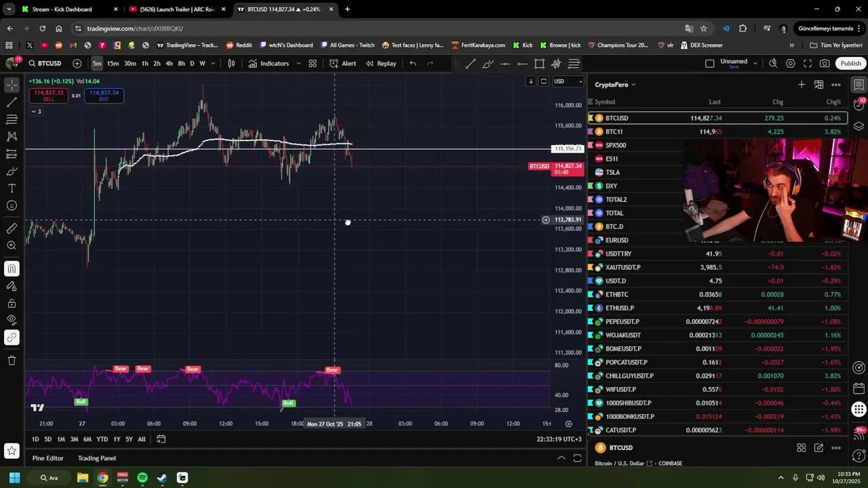The height and width of the screenshot is (488, 868).
Task: Open the Pine Editor tab
Action: [47, 458]
